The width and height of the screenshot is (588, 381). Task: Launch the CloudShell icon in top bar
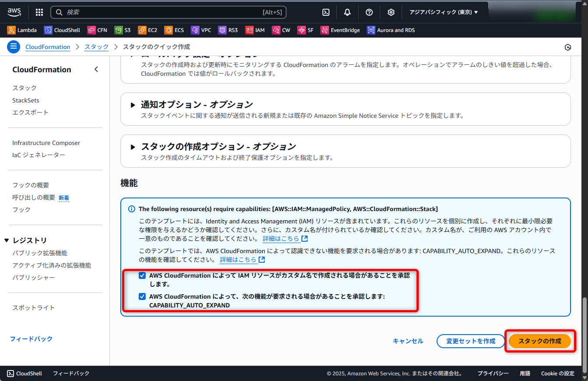click(x=326, y=12)
